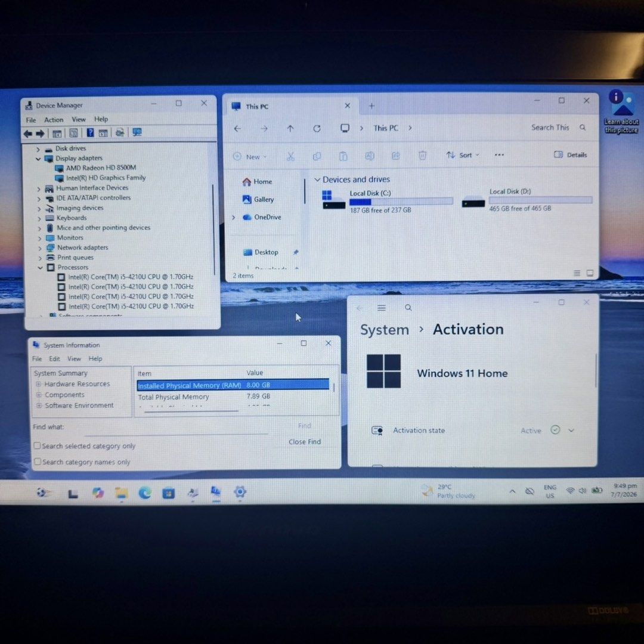Click search magnifier in Settings Activation window
The width and height of the screenshot is (644, 644).
408,308
